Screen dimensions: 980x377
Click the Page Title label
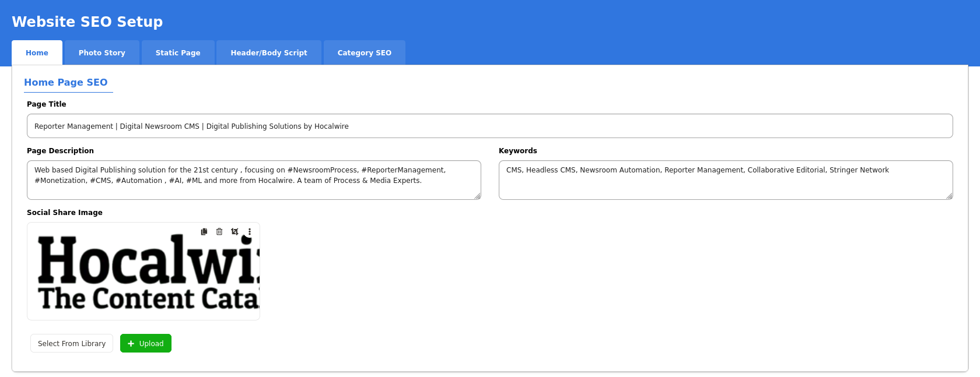point(47,104)
